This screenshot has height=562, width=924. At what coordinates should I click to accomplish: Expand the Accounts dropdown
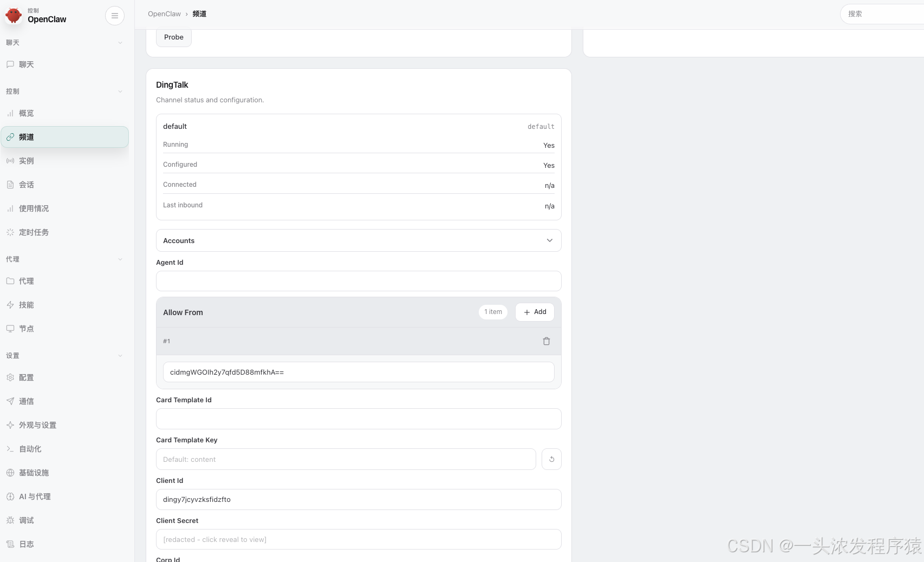(359, 240)
